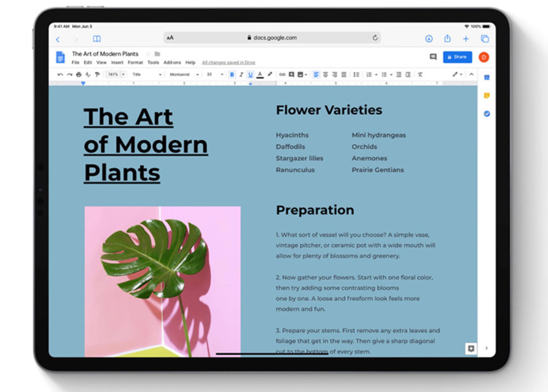Image resolution: width=548 pixels, height=392 pixels.
Task: Click the print icon in toolbar
Action: (79, 75)
